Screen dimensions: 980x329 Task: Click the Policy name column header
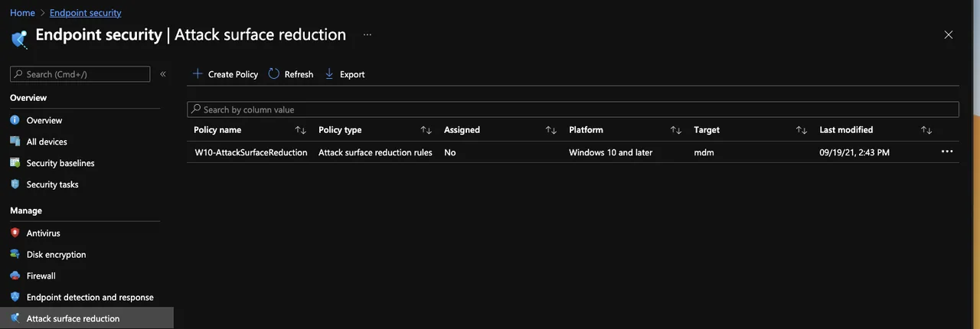click(x=217, y=130)
